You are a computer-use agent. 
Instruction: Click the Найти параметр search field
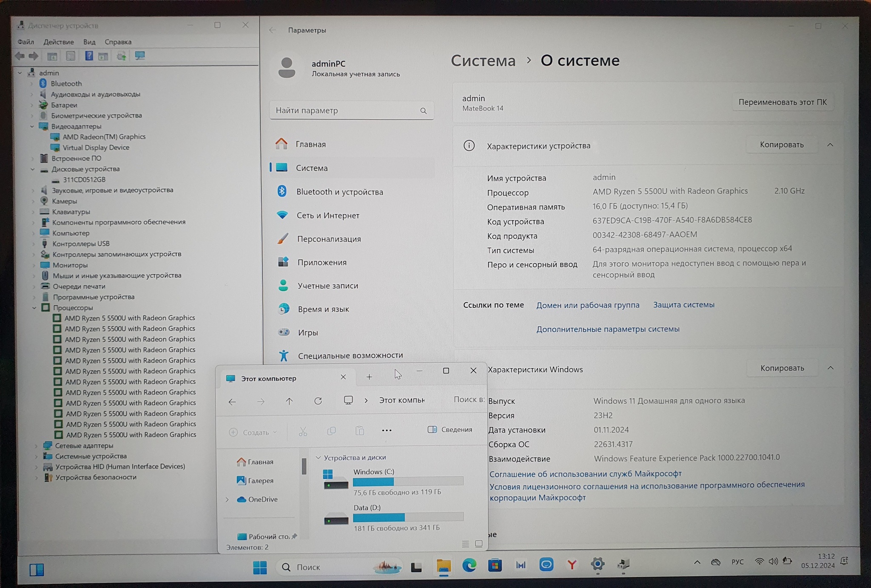pos(344,111)
